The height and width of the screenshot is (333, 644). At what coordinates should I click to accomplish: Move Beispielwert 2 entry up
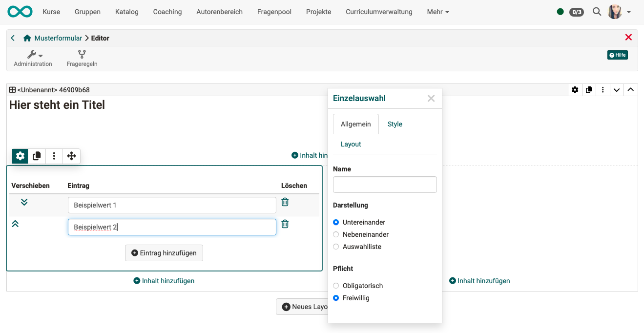15,224
